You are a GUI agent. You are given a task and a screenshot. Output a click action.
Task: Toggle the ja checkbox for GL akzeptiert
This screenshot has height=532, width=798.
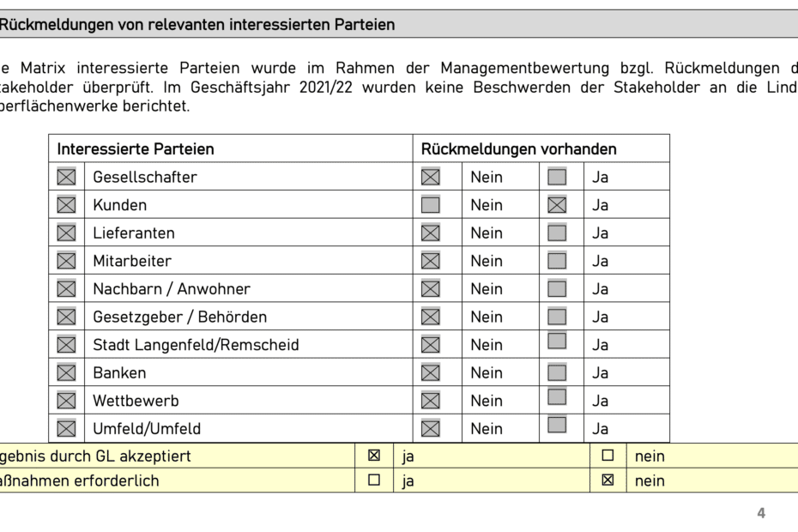click(374, 456)
